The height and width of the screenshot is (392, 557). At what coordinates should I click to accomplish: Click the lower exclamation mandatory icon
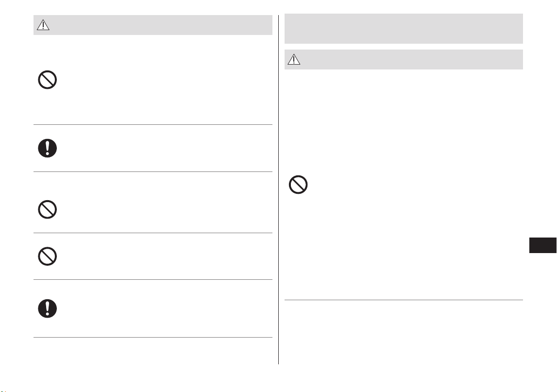point(47,308)
